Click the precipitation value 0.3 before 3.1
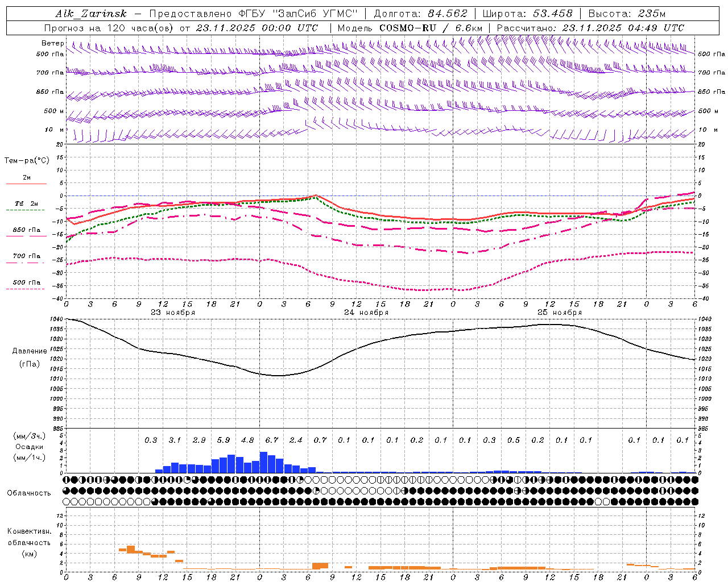This screenshot has height=582, width=728. pos(151,440)
